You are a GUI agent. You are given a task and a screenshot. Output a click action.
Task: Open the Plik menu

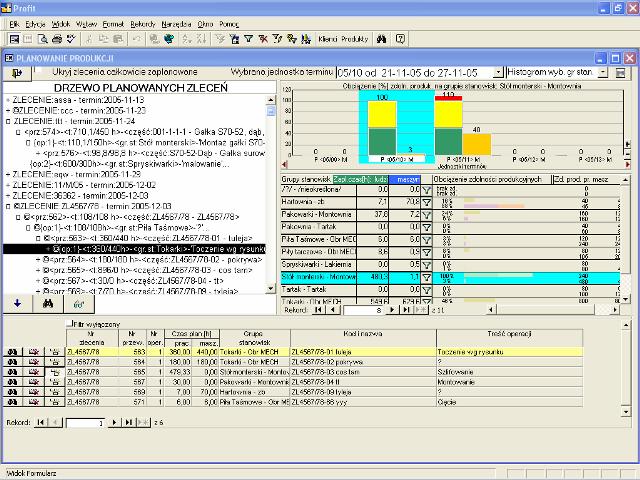pos(14,24)
